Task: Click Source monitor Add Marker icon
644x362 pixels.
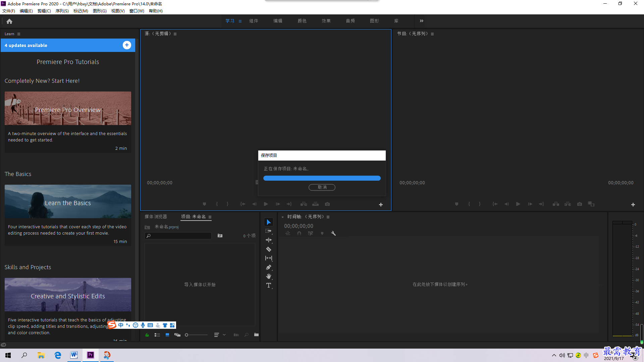Action: (204, 204)
